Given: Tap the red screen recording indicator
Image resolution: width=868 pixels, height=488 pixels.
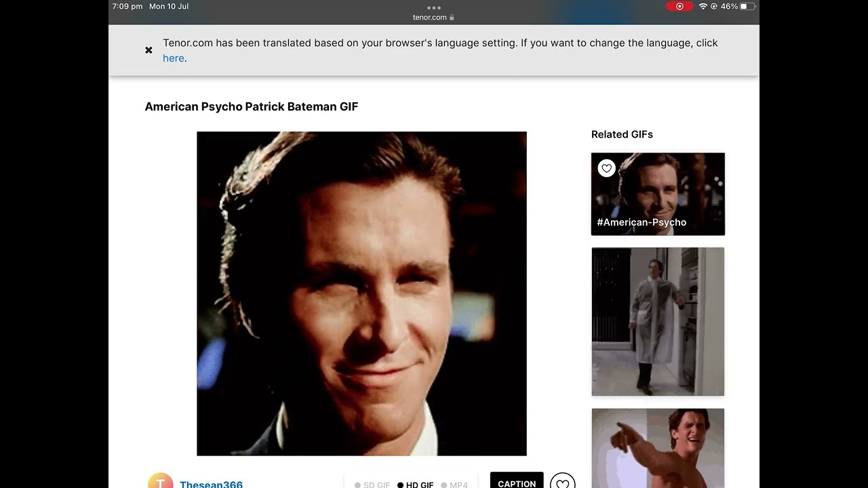Looking at the screenshot, I should point(679,6).
